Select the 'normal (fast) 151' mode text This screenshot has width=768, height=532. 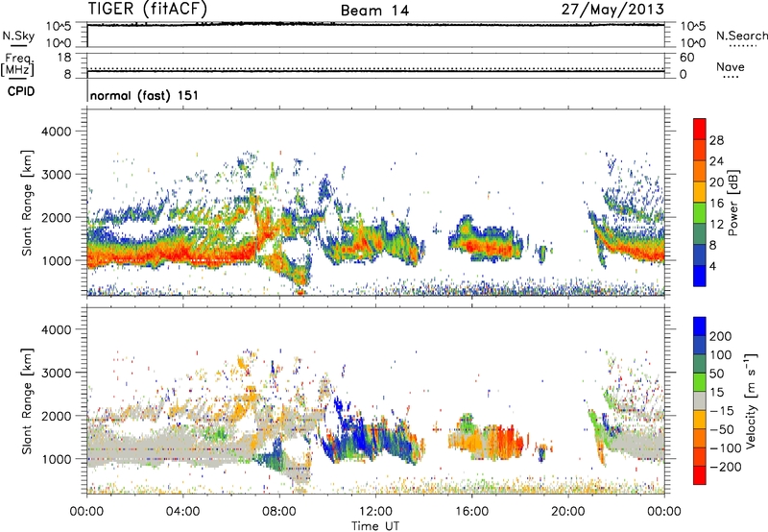(145, 95)
